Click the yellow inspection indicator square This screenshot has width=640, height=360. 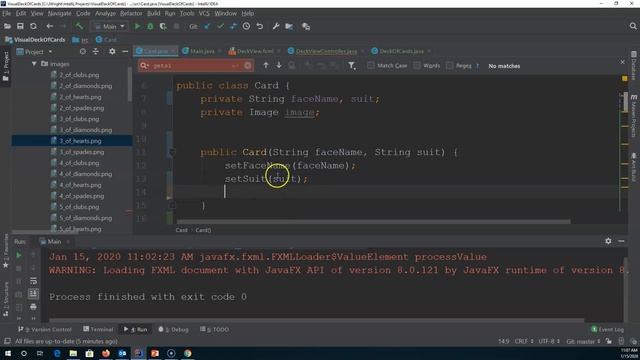(x=624, y=78)
